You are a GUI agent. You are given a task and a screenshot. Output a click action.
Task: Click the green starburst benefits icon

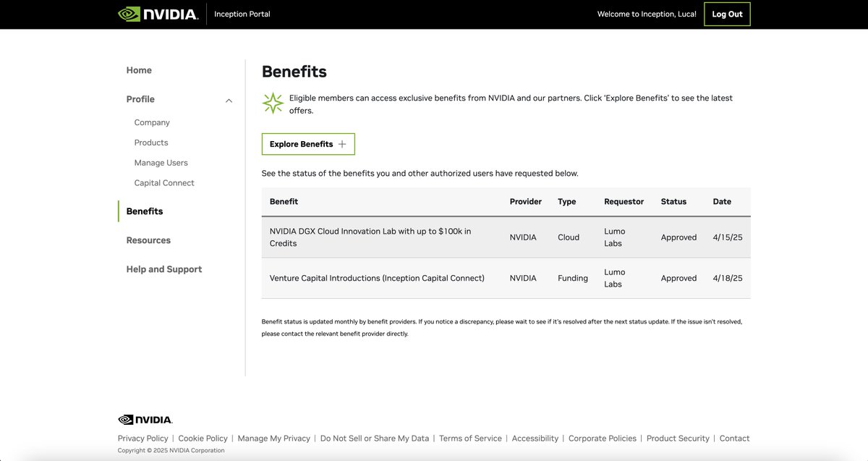tap(273, 103)
